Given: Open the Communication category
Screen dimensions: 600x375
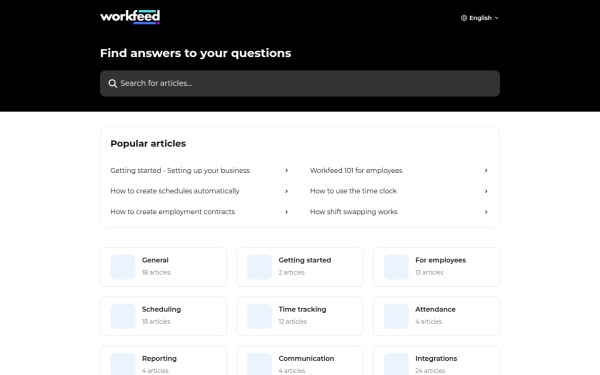Looking at the screenshot, I should point(300,361).
